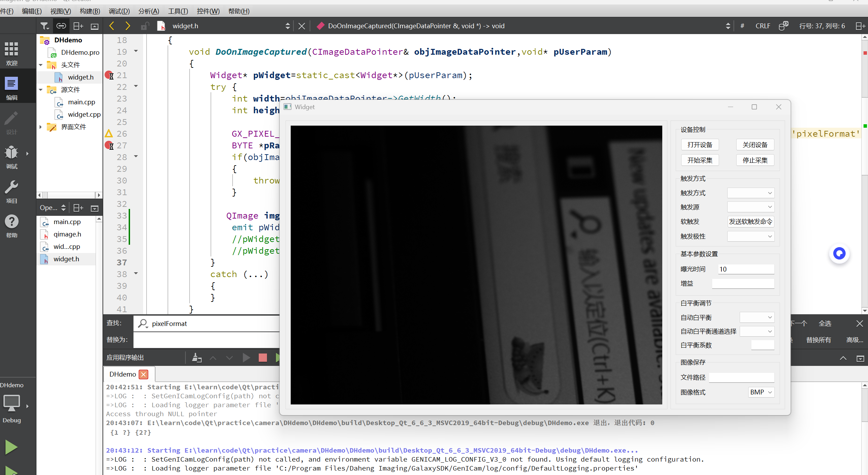Open the 构建(B) menu
868x475 pixels.
click(89, 11)
